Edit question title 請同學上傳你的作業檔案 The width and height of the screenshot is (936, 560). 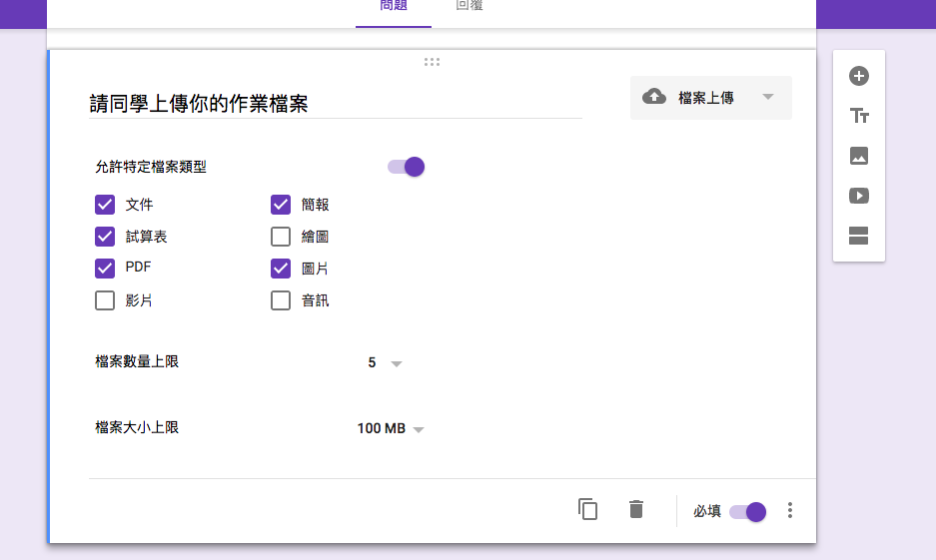tap(336, 104)
